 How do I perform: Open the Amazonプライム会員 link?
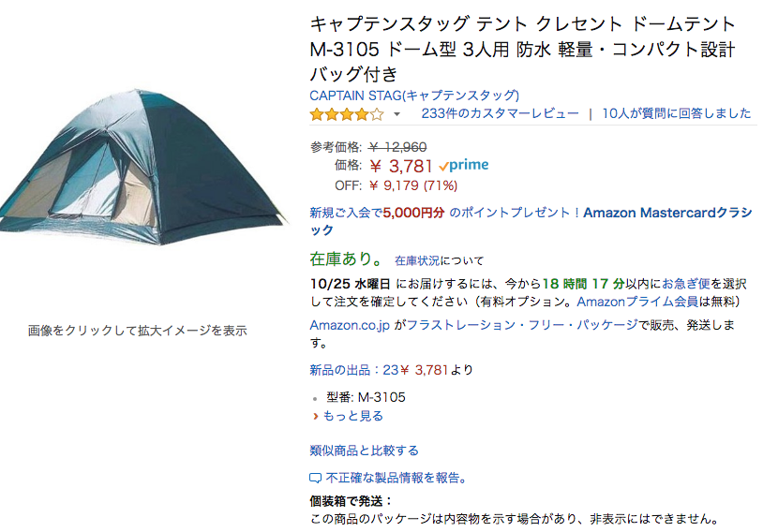pyautogui.click(x=637, y=302)
